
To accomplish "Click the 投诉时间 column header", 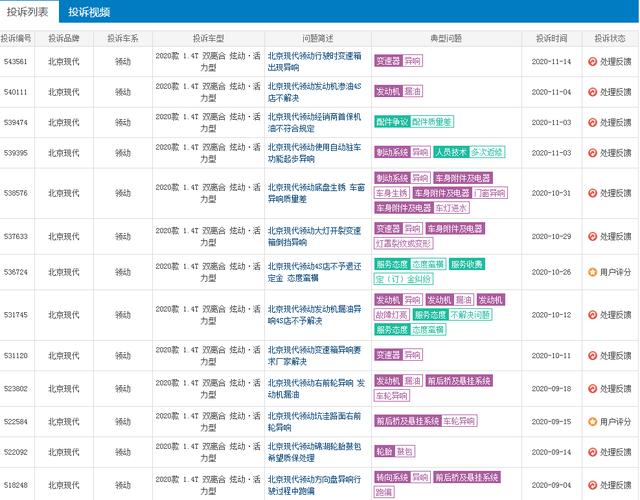I will coord(551,38).
